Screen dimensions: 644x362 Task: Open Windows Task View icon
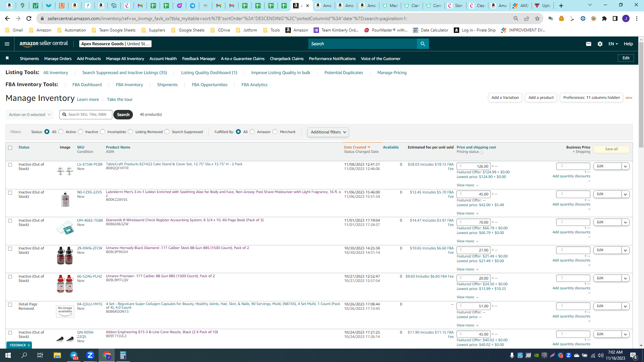pyautogui.click(x=40, y=355)
